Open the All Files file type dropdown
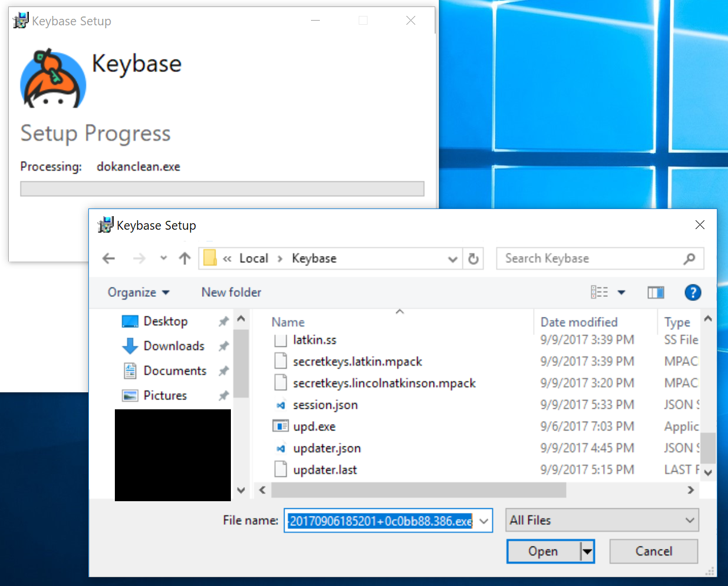 click(601, 520)
